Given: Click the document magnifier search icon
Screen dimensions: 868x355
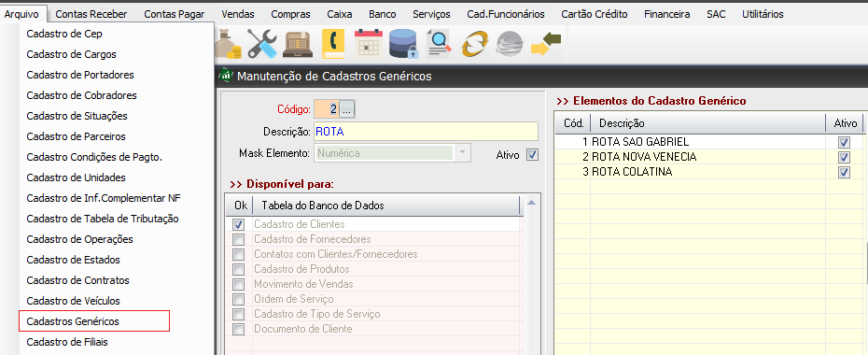Looking at the screenshot, I should pyautogui.click(x=439, y=44).
